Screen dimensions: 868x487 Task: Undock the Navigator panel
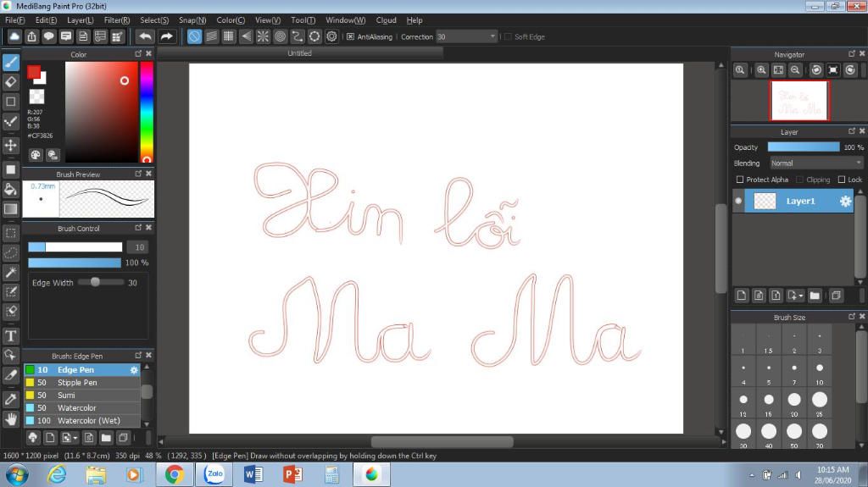coord(852,53)
